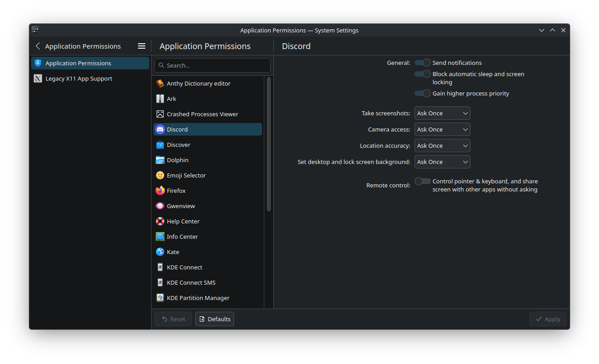599x364 pixels.
Task: Click the Emoji Selector smiley icon
Action: pos(160,175)
